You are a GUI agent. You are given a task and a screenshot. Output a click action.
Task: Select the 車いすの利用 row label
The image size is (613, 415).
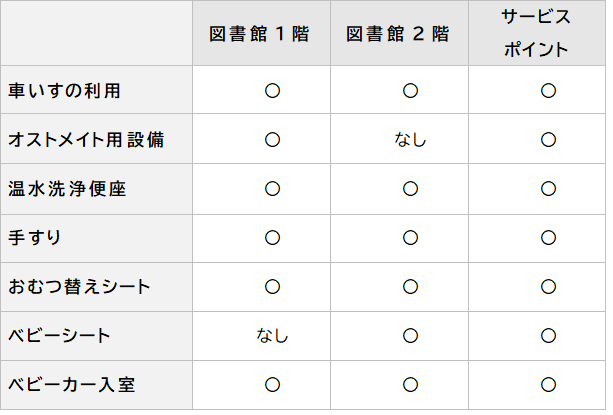[64, 91]
